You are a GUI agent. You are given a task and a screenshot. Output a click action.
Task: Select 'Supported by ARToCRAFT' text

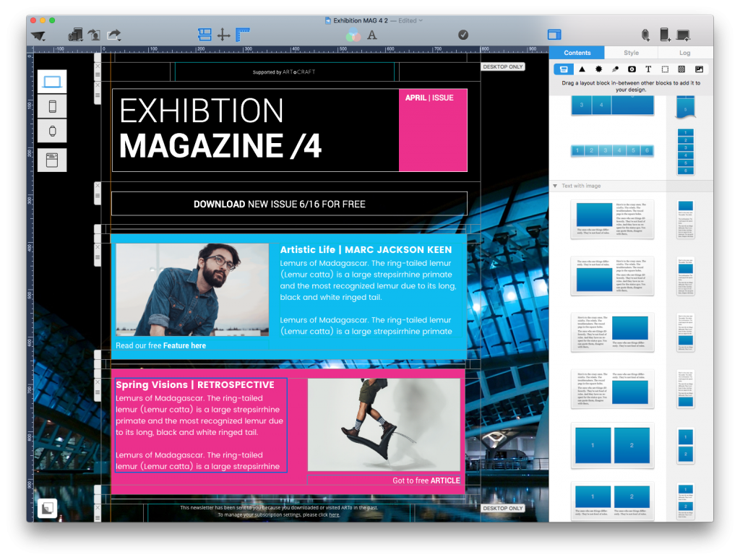point(283,72)
